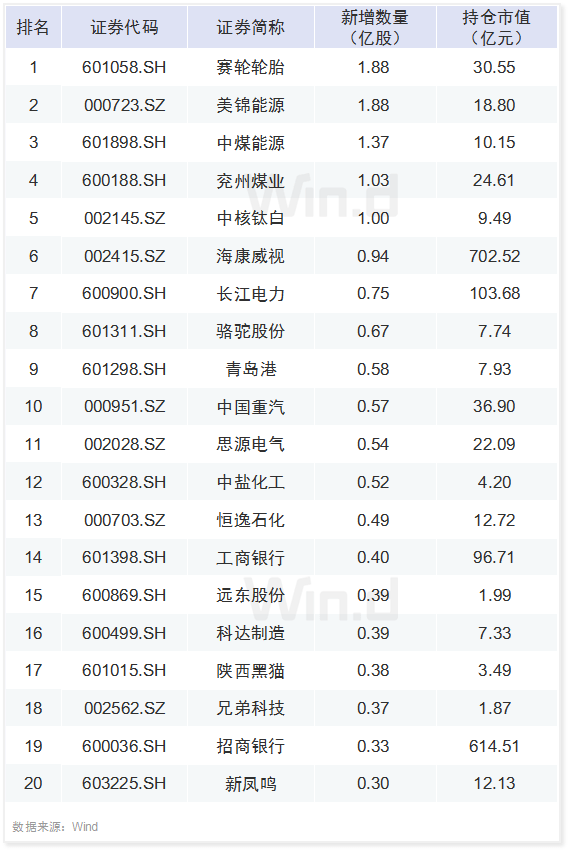Select stock code 600499.SH
Image resolution: width=570 pixels, height=852 pixels.
pyautogui.click(x=124, y=634)
